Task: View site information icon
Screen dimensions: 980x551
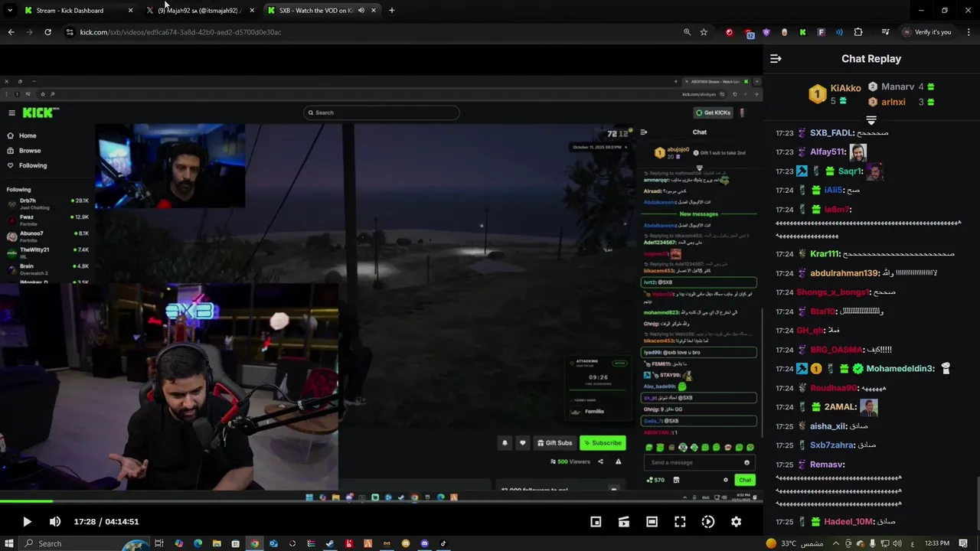Action: click(70, 32)
